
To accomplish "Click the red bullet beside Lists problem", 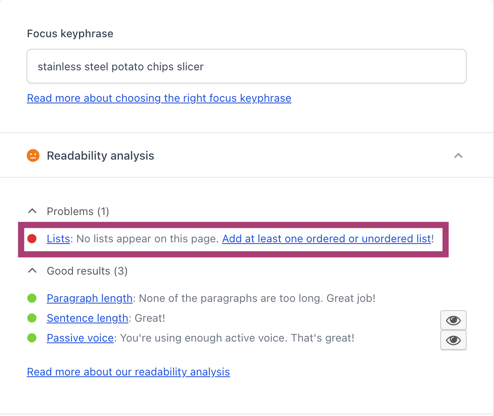I will click(32, 239).
